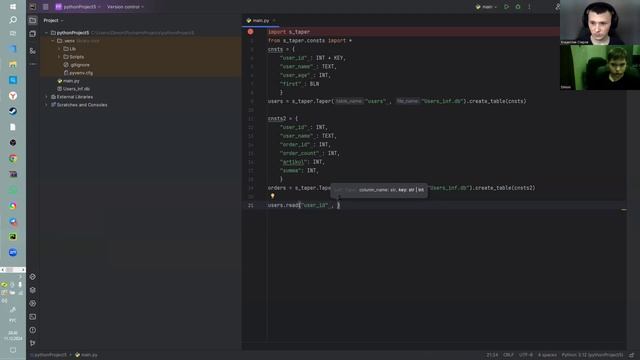Change UTF-8 file encoding

(x=526, y=355)
